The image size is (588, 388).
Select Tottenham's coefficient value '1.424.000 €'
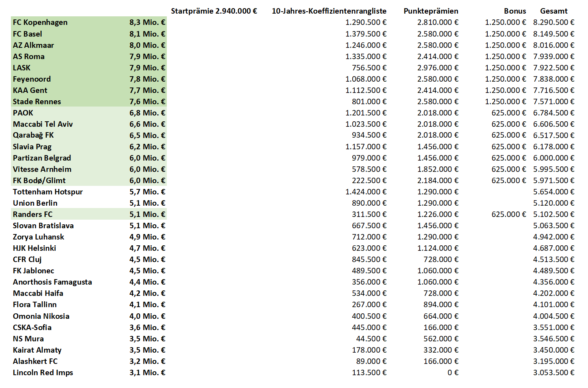click(x=366, y=192)
